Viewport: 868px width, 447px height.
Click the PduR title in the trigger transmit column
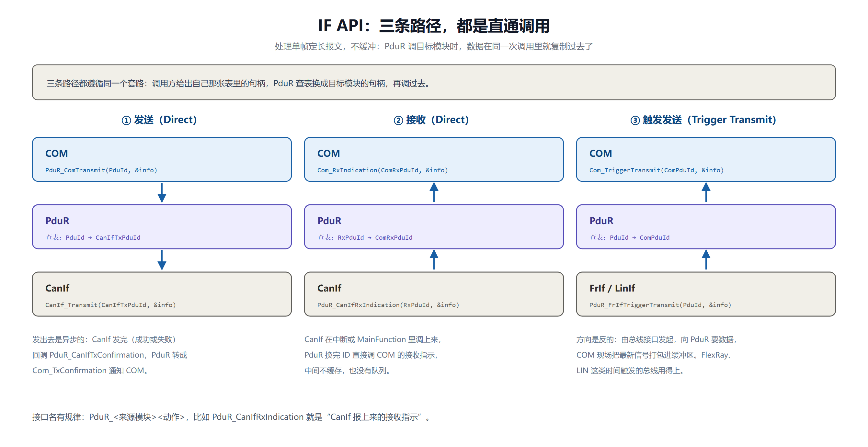tap(601, 221)
